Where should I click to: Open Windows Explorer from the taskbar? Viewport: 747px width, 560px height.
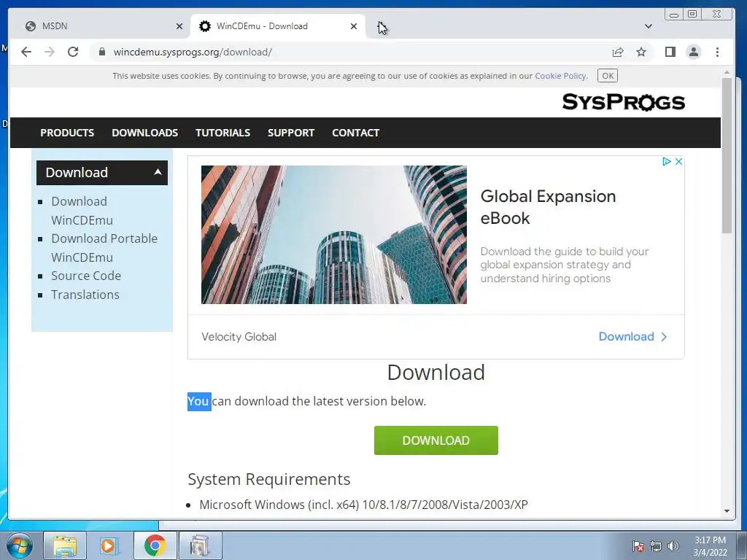coord(65,545)
